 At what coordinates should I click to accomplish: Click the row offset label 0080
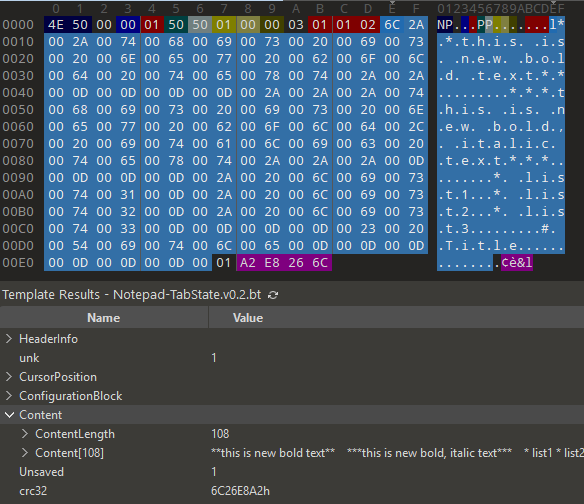coord(18,161)
